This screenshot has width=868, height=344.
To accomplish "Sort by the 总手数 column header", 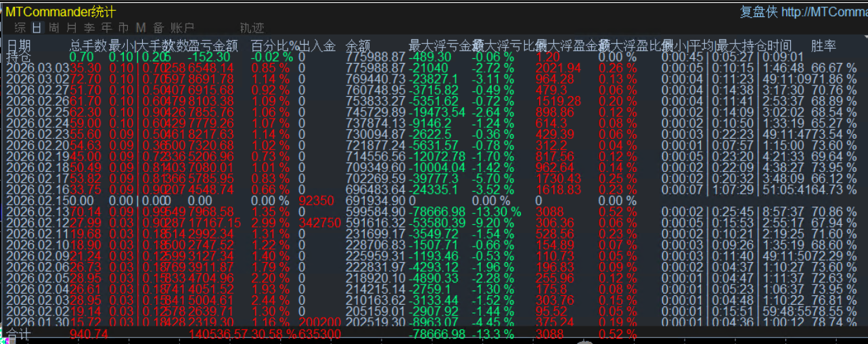I will [89, 45].
